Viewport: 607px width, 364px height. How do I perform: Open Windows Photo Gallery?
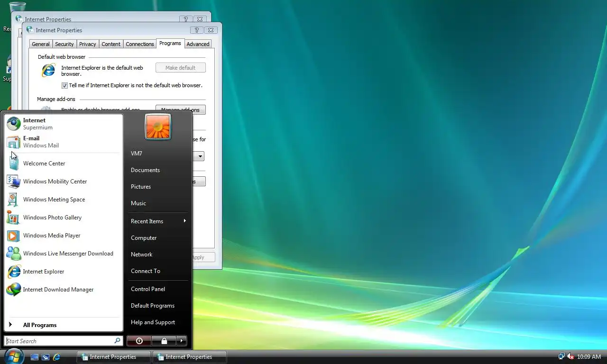pyautogui.click(x=64, y=218)
